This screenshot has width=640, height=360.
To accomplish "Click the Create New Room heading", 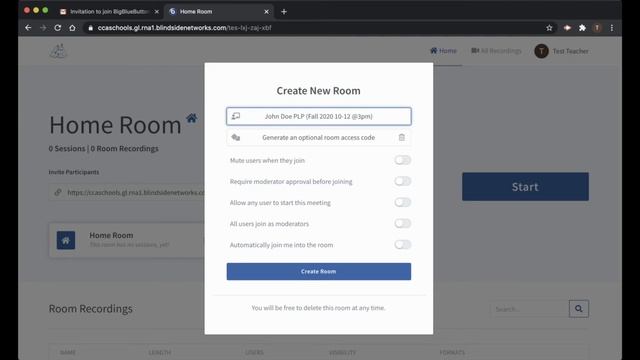I will point(319,91).
